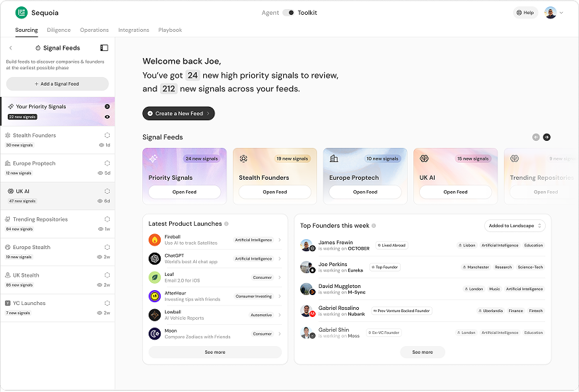Open Feed on UK AI card
This screenshot has height=392, width=579.
[455, 192]
